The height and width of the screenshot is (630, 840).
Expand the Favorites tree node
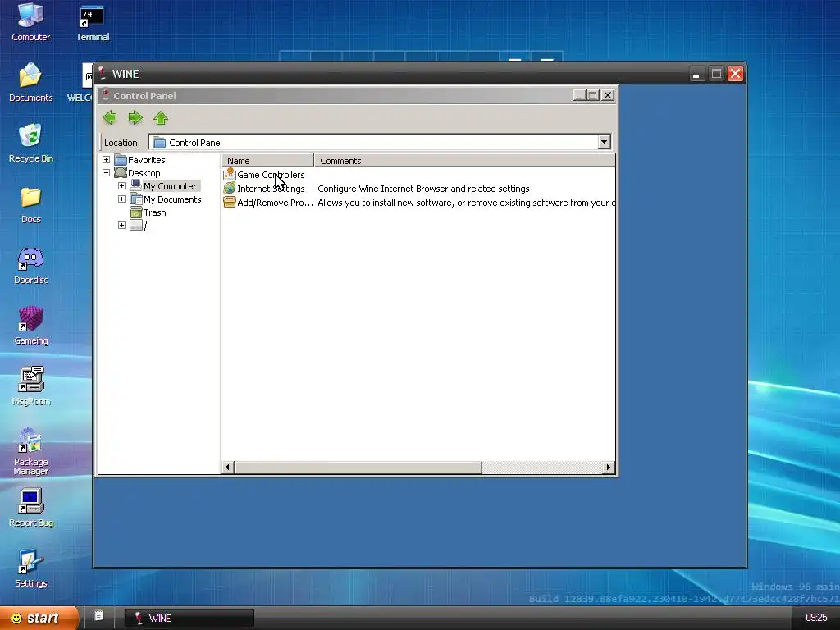click(106, 160)
